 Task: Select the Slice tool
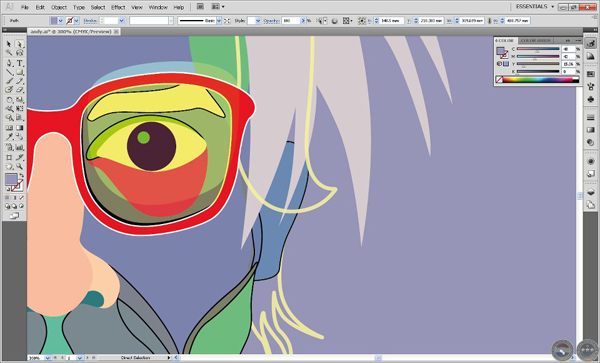pyautogui.click(x=19, y=157)
